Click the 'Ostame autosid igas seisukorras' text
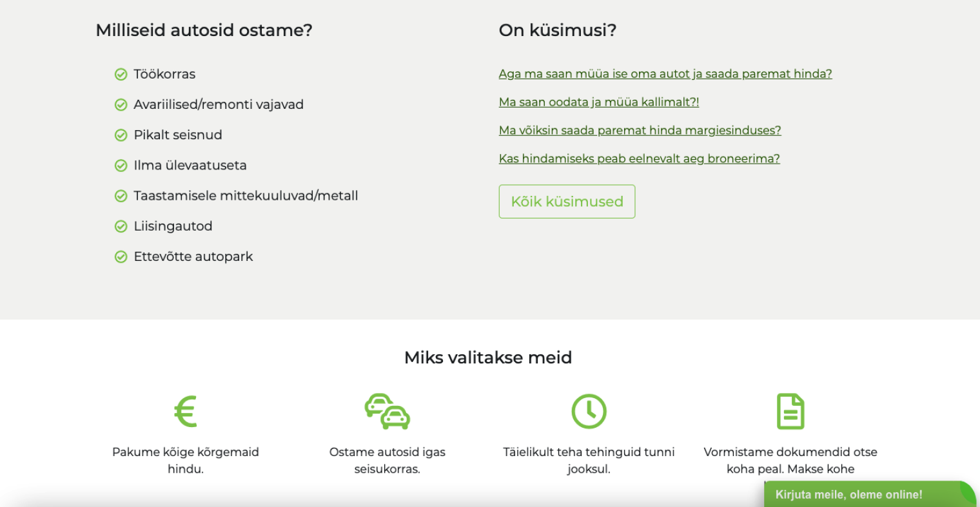 pyautogui.click(x=387, y=460)
